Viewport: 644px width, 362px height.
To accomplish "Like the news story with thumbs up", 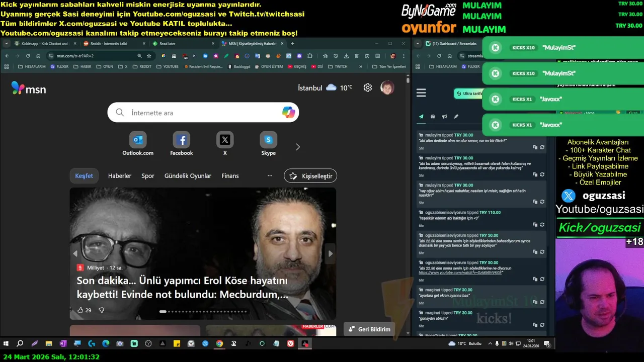I will click(x=80, y=310).
